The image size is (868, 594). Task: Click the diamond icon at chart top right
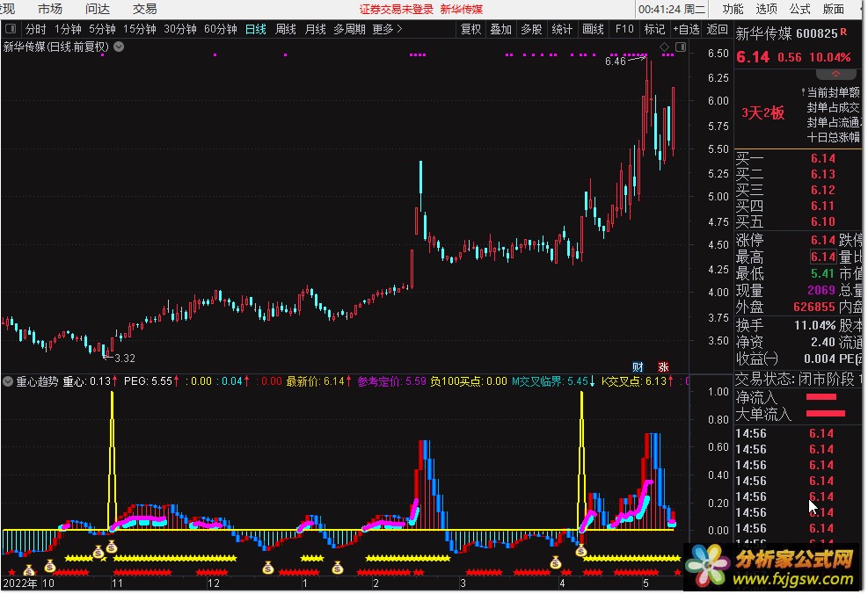click(x=664, y=47)
